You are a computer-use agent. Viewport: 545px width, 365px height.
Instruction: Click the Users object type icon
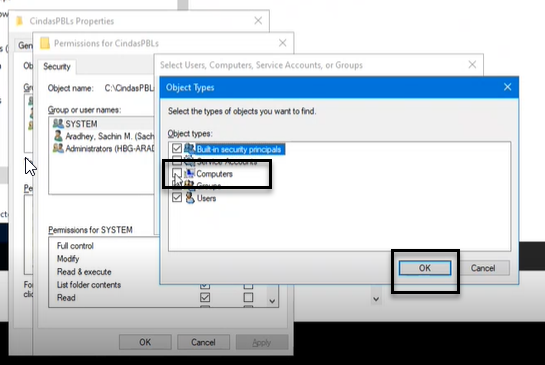click(x=190, y=198)
